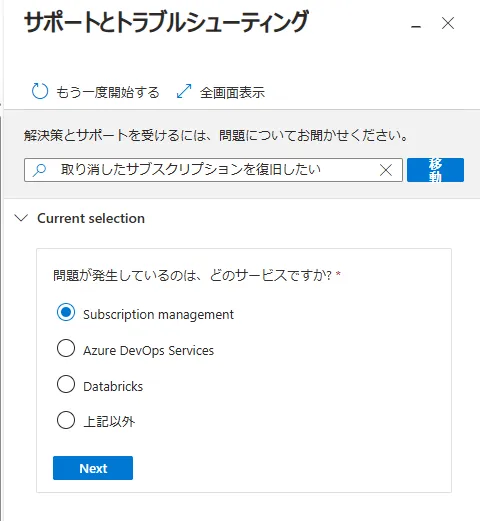Close the サポートとトラブルシューティング panel

click(448, 23)
